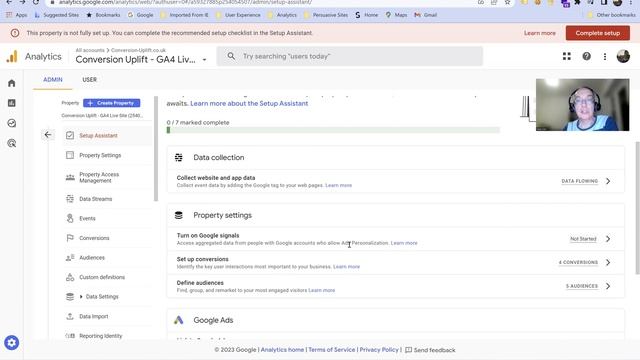Click the Property Settings icon
The height and width of the screenshot is (360, 640).
click(x=70, y=155)
